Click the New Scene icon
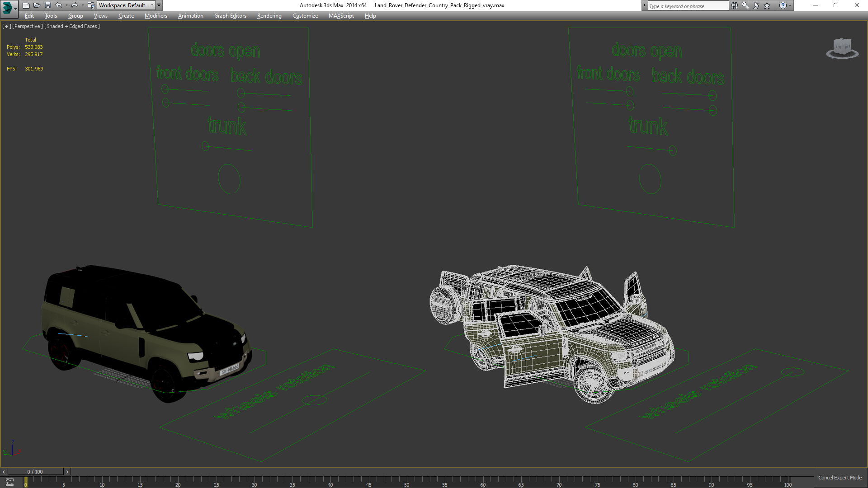868x488 pixels. 26,5
